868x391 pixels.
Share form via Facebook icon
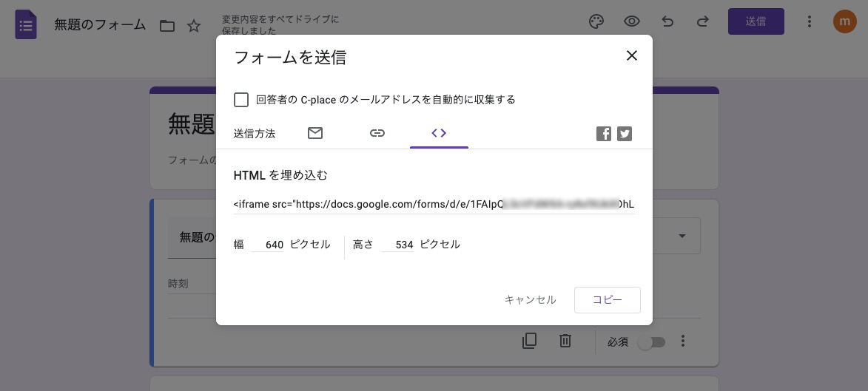(604, 134)
